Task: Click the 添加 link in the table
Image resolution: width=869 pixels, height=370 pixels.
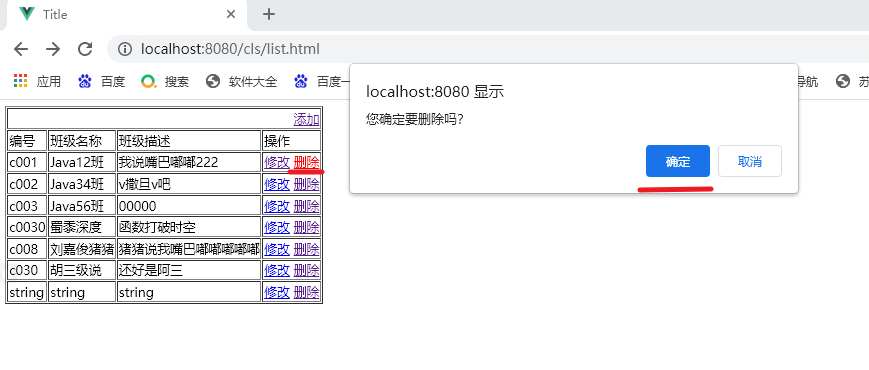Action: (306, 119)
